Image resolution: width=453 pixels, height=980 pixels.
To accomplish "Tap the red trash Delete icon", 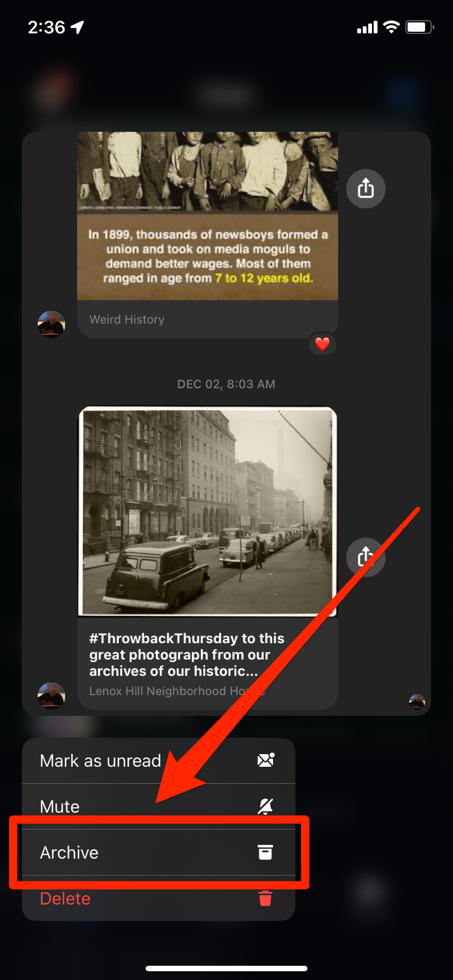I will (x=265, y=898).
